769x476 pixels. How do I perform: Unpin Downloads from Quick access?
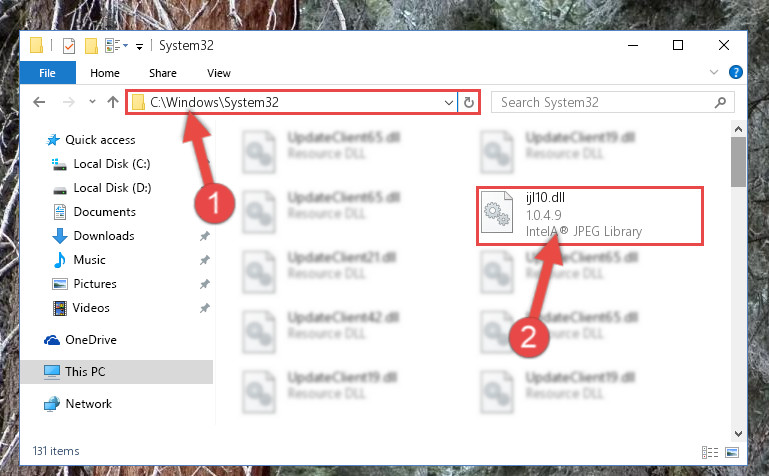tap(205, 236)
